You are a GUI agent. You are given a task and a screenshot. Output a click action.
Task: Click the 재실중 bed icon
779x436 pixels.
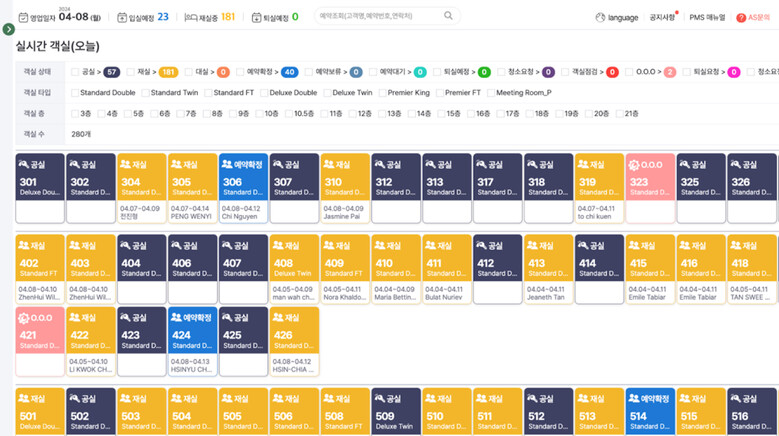click(x=191, y=17)
